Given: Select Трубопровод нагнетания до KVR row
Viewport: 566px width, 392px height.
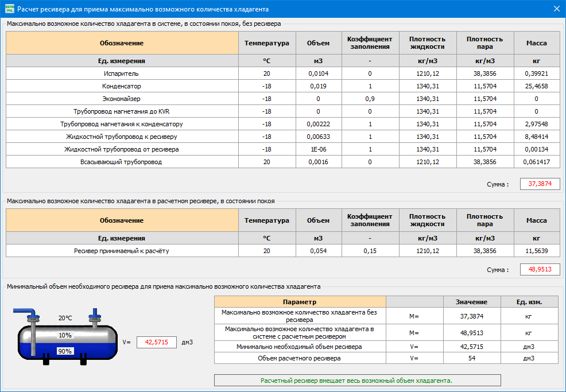Looking at the screenshot, I should (x=282, y=111).
